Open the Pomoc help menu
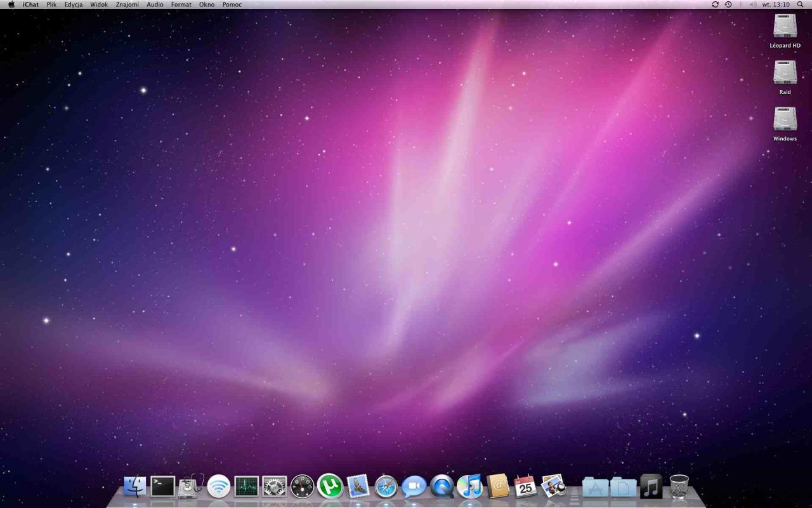Image resolution: width=812 pixels, height=508 pixels. click(x=232, y=4)
